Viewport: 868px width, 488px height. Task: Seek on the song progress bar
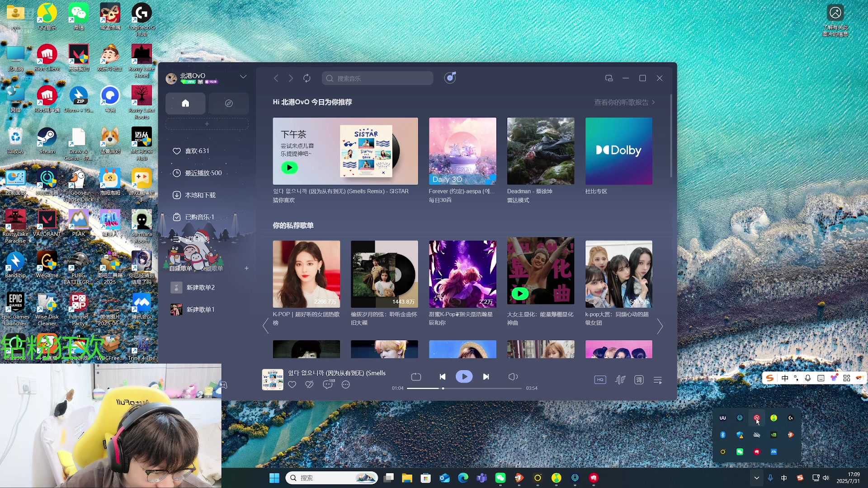[465, 388]
